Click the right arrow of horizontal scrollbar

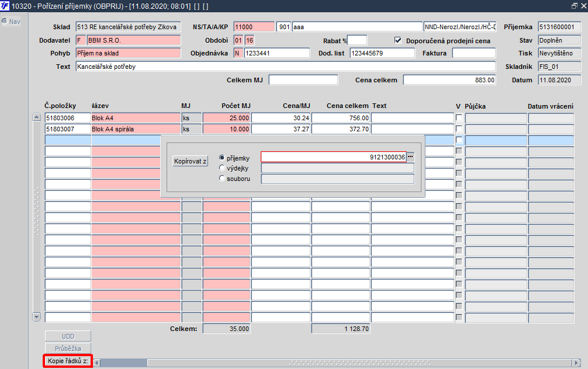coord(576,363)
